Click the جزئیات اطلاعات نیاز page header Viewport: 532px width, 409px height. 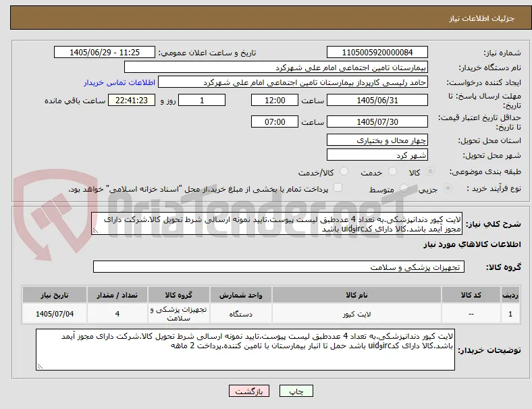tap(482, 18)
